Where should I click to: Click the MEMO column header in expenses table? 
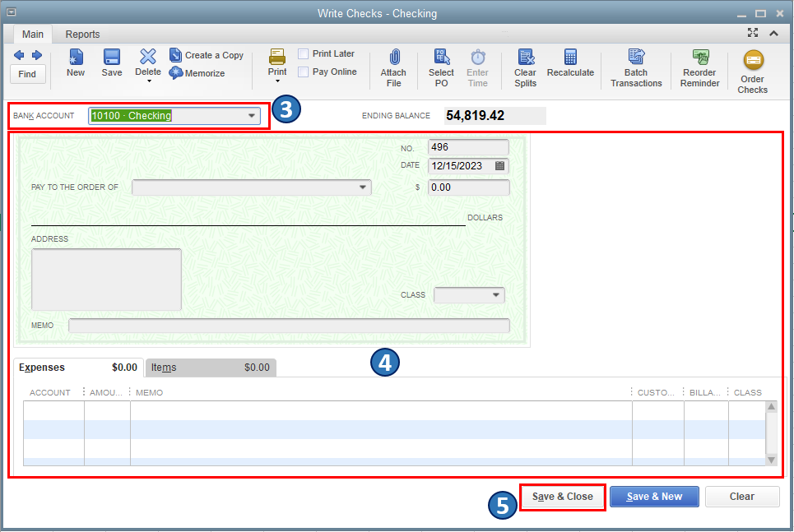click(x=150, y=392)
